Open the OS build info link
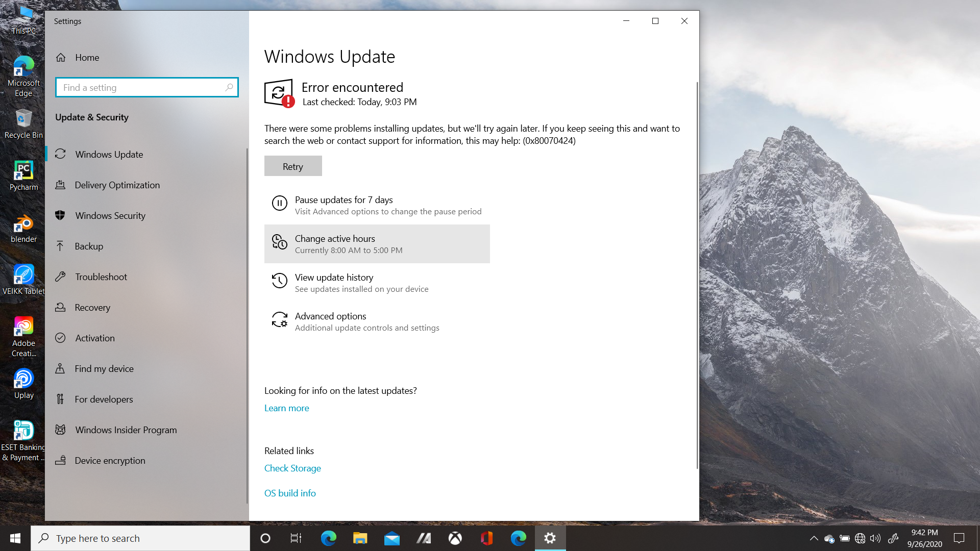This screenshot has width=980, height=551. (x=290, y=493)
